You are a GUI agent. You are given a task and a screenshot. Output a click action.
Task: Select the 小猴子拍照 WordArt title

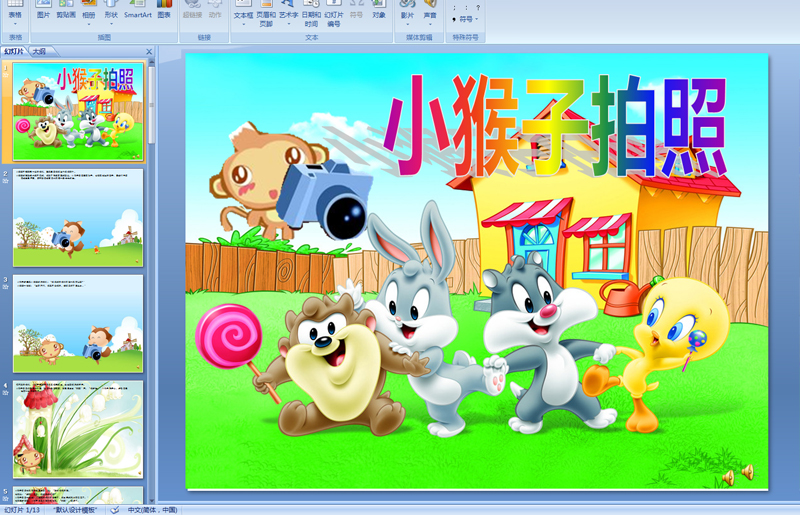click(x=555, y=126)
